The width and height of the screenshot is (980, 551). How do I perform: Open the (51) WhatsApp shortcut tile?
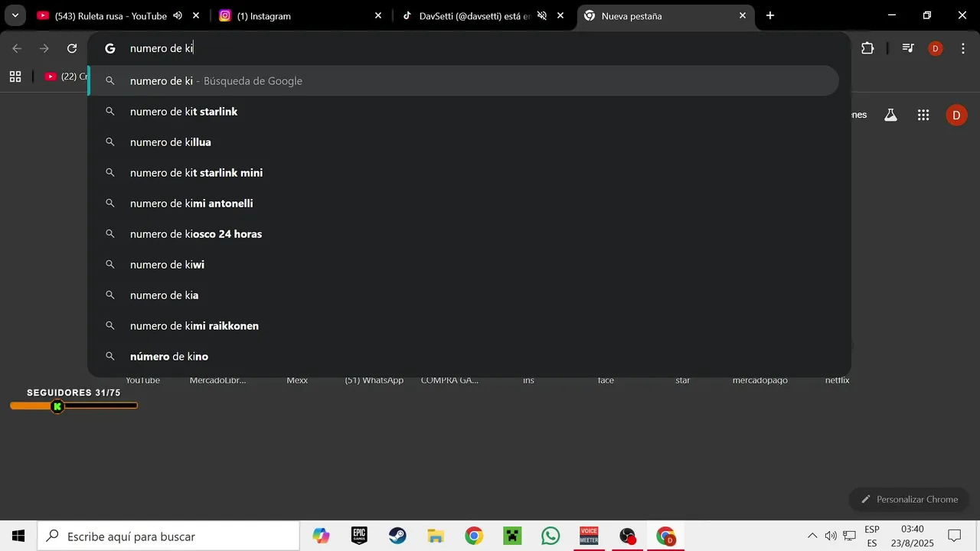(374, 380)
